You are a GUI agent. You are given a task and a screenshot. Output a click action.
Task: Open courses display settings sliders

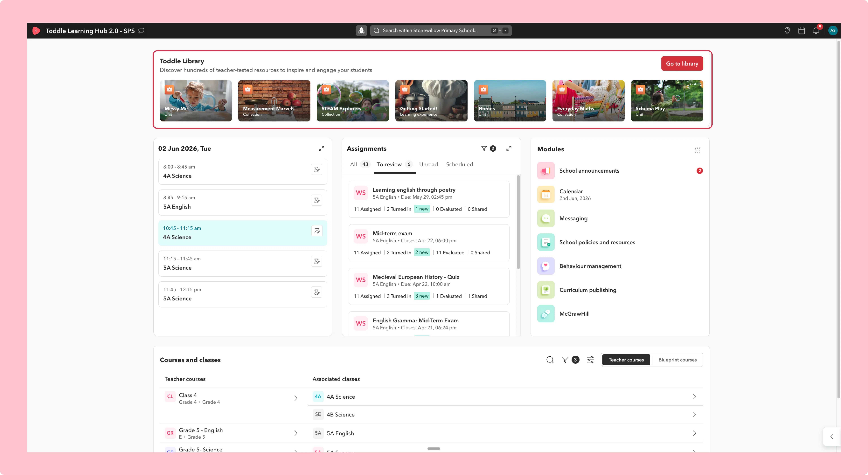590,360
